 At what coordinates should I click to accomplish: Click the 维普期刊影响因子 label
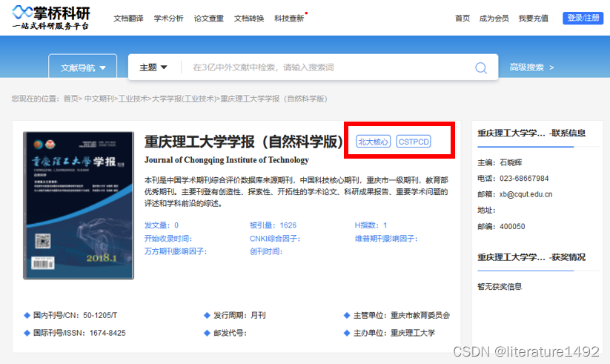pos(386,239)
